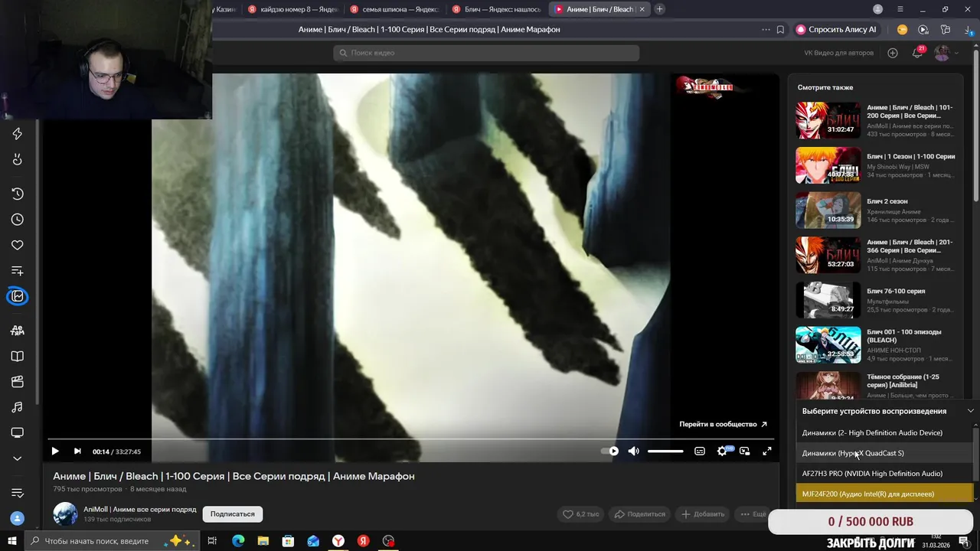Select Динамики (2- High Definition Audio Device)
Screen dimensions: 980x551
[884, 433]
